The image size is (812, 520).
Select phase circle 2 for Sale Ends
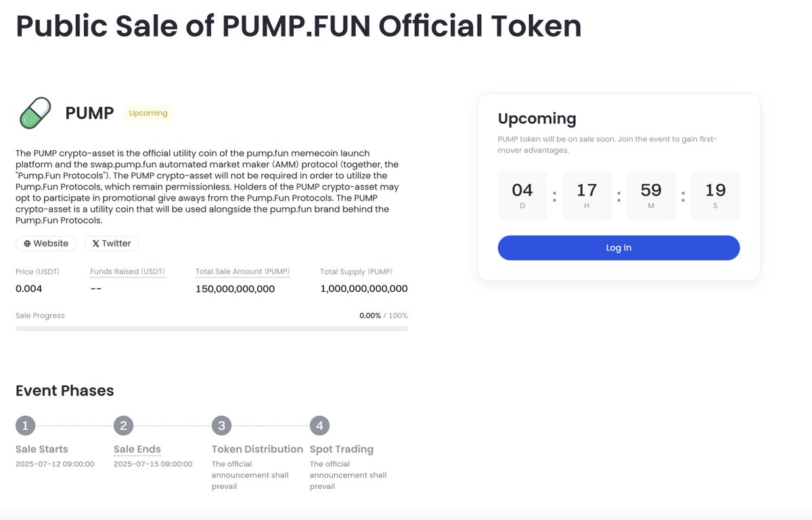[x=123, y=425]
